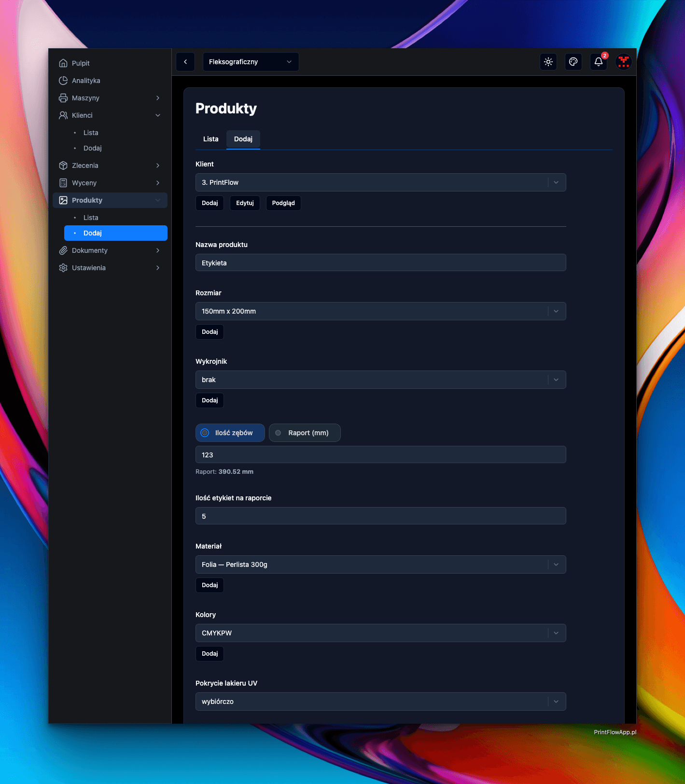
Task: Click the Wyceny calculator icon
Action: coord(63,183)
